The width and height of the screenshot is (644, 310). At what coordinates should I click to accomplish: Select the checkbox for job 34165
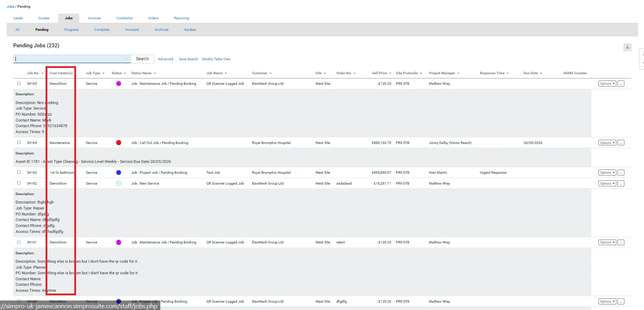pos(19,83)
